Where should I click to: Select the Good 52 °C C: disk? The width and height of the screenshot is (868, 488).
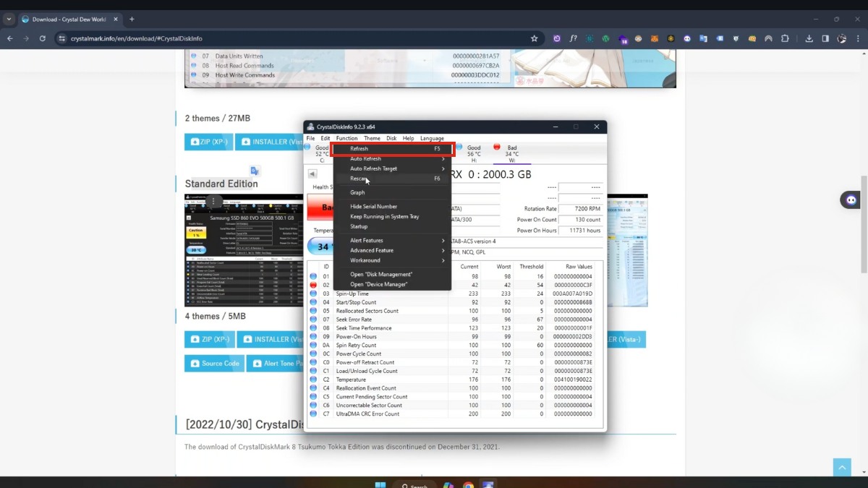point(318,153)
